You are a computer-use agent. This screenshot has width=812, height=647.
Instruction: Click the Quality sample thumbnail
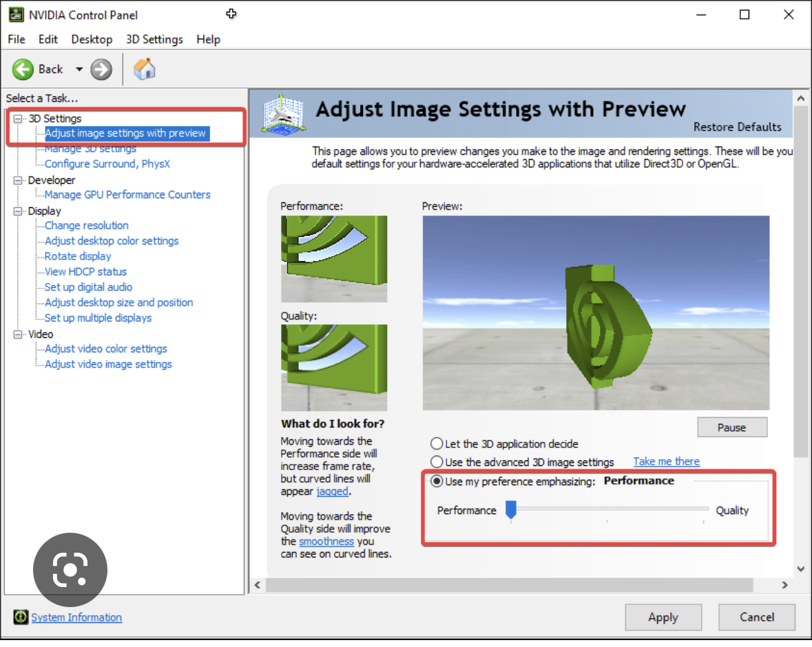pos(334,368)
